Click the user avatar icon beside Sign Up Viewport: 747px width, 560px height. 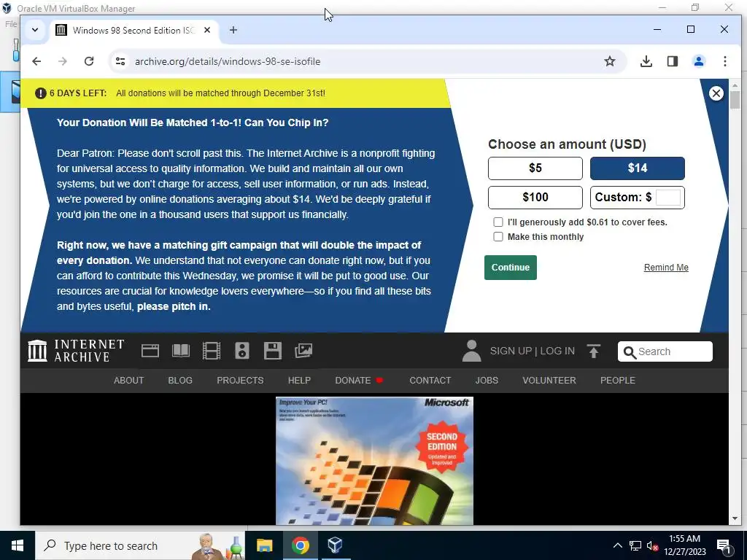click(472, 351)
